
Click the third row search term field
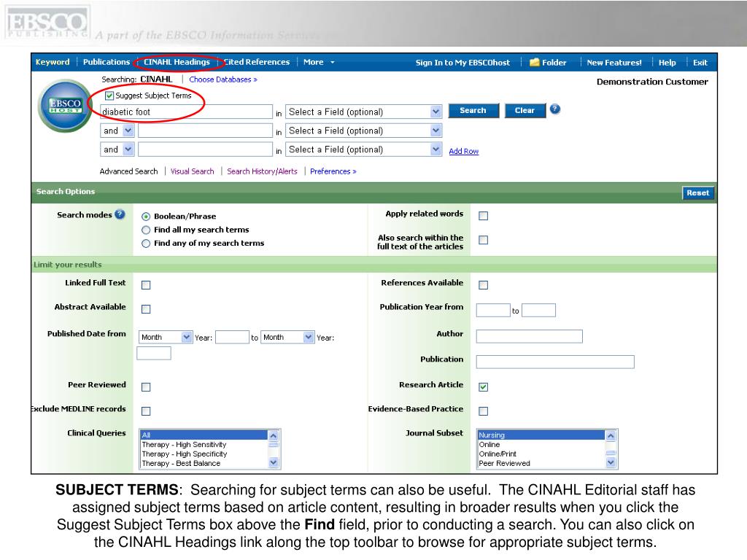click(x=205, y=149)
